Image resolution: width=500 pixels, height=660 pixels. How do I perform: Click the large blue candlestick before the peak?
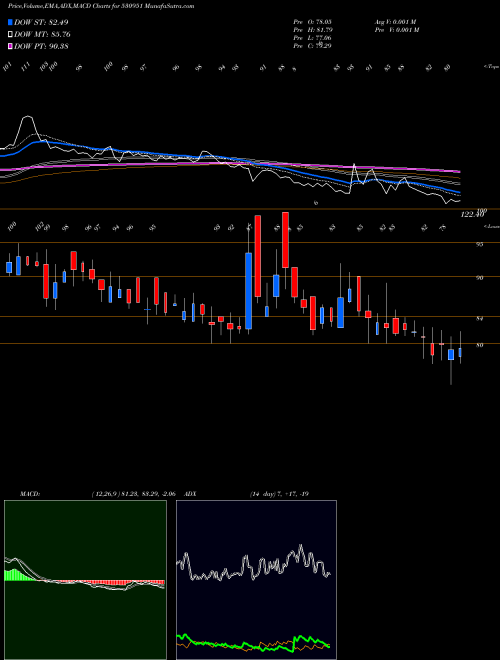[249, 291]
